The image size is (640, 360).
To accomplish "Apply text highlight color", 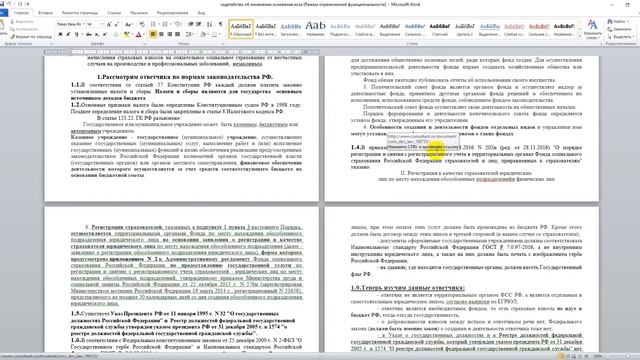I will tap(127, 34).
